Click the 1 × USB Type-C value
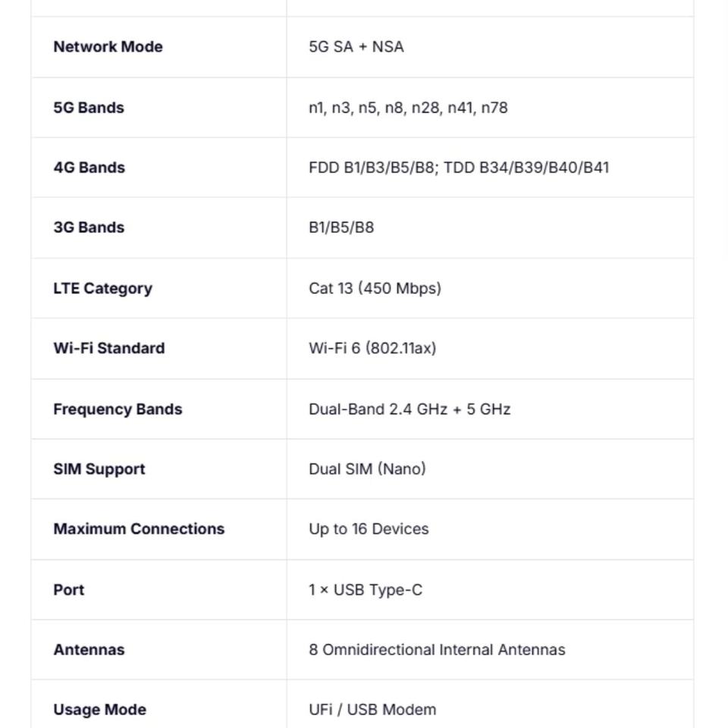Image resolution: width=728 pixels, height=728 pixels. tap(366, 589)
